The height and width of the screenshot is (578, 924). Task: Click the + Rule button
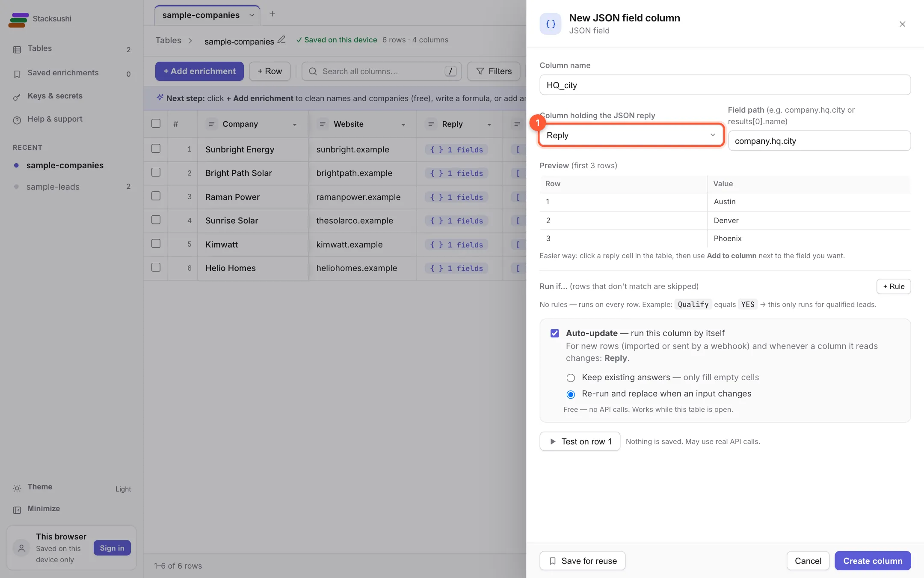tap(894, 286)
